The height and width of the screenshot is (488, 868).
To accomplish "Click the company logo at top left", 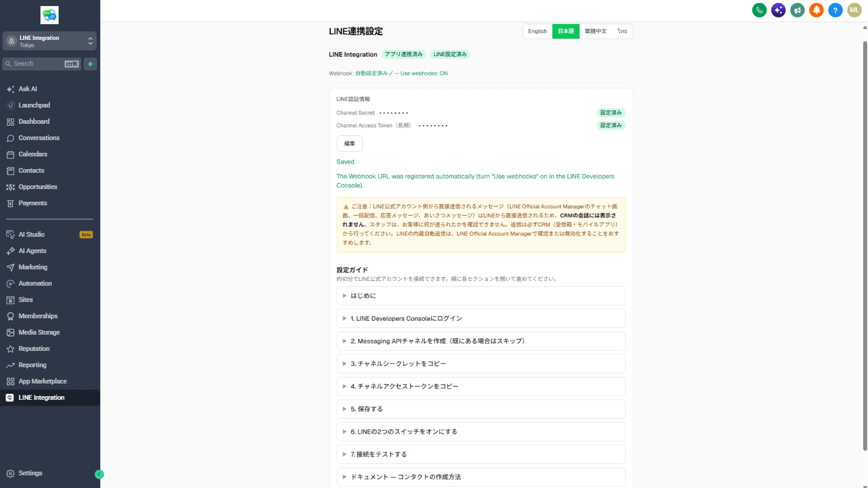I will tap(50, 15).
